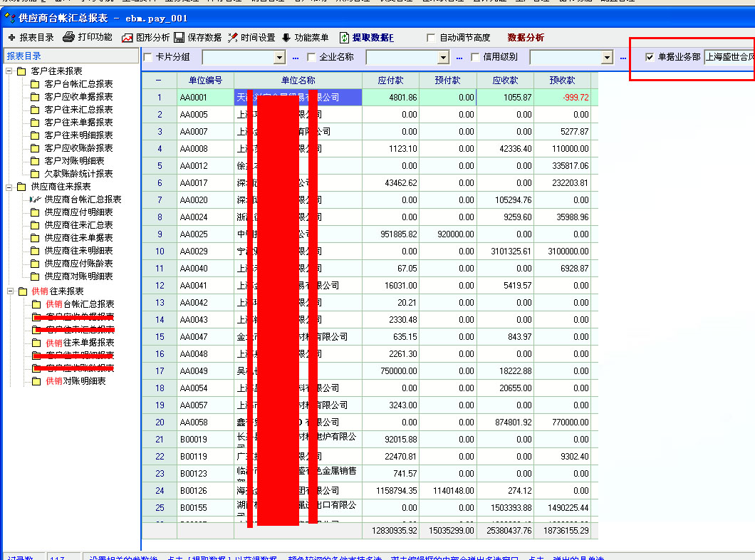Click folder icon beside 欠款账龄统计报表
755x560 pixels.
click(35, 174)
